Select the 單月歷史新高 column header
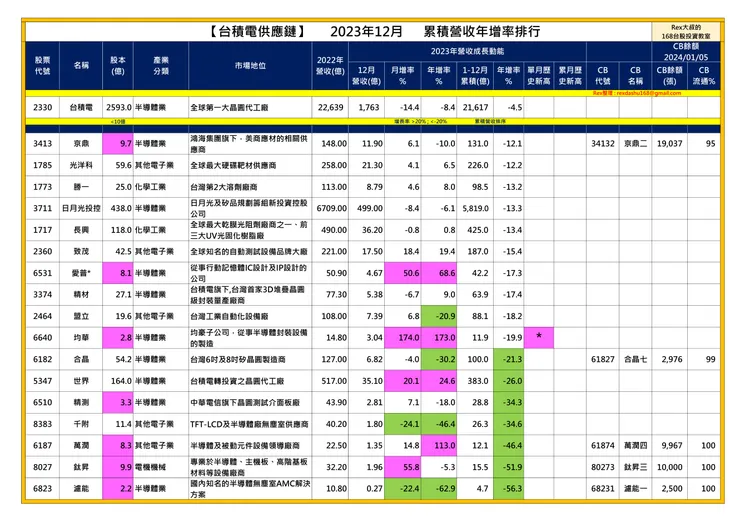This screenshot has width=740, height=523. 538,76
